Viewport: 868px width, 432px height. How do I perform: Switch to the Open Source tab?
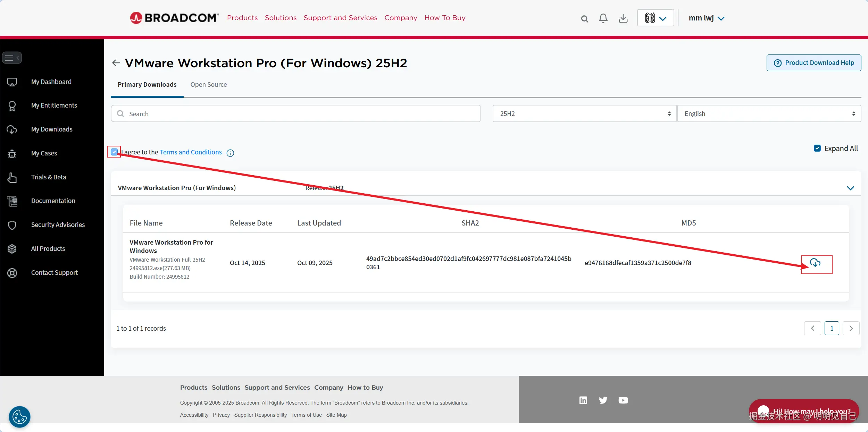(x=208, y=85)
